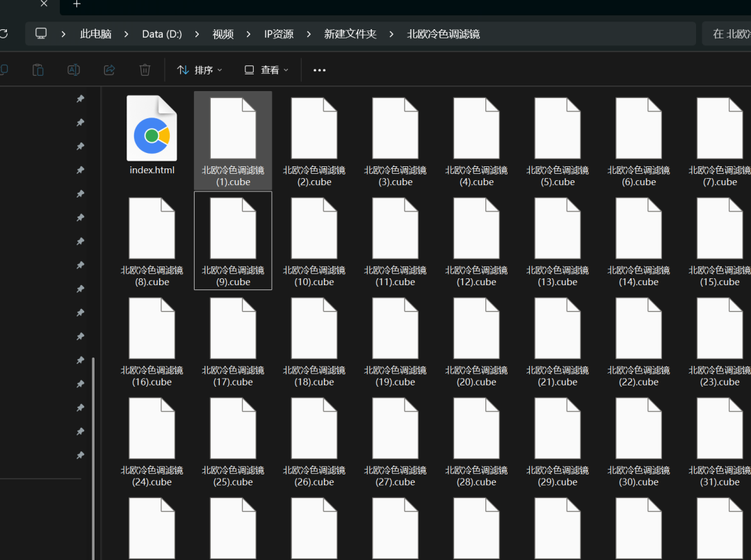
Task: Click the navigation pane vertical scrollbar
Action: (93, 452)
